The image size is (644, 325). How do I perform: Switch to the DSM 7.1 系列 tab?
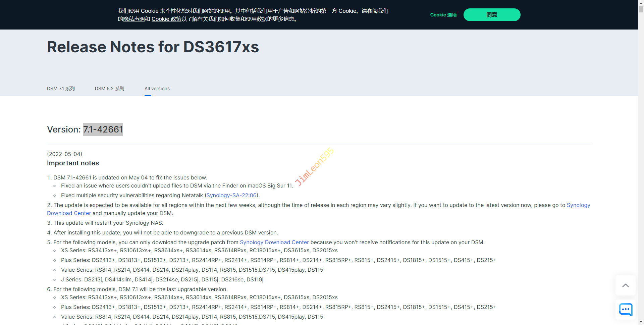61,89
